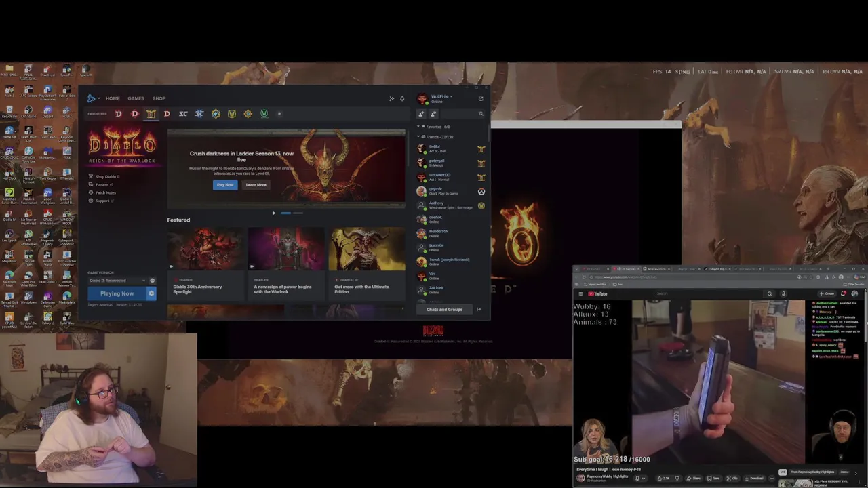This screenshot has width=868, height=488.
Task: Open Shop Diablo II link
Action: (x=104, y=177)
